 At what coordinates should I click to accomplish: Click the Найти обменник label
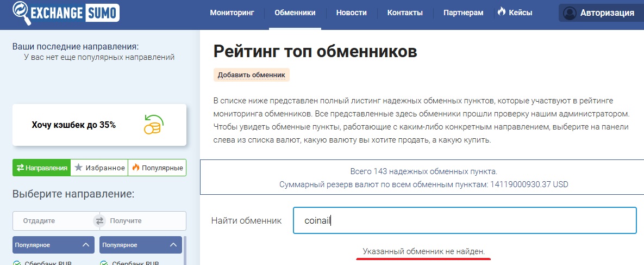point(246,220)
